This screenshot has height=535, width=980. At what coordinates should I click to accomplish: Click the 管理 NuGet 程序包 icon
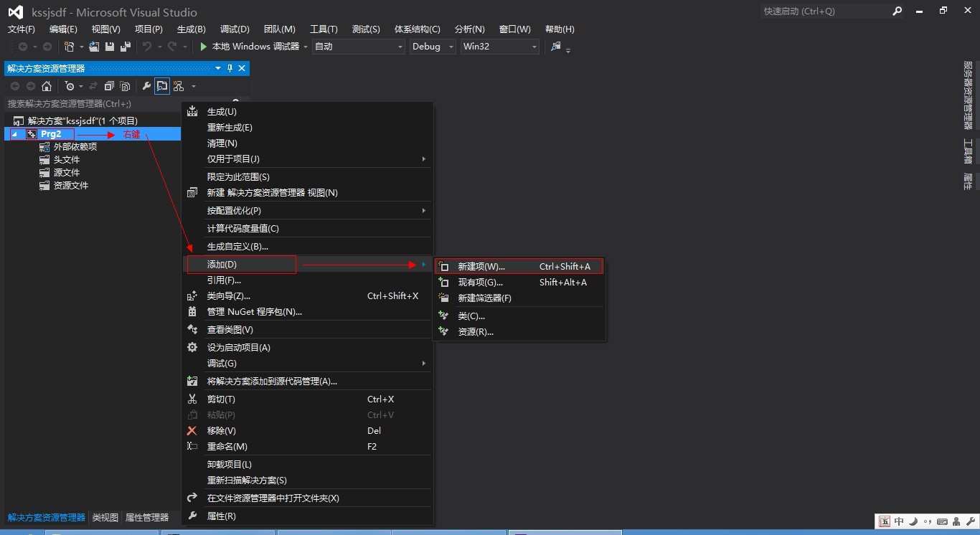[x=192, y=312]
